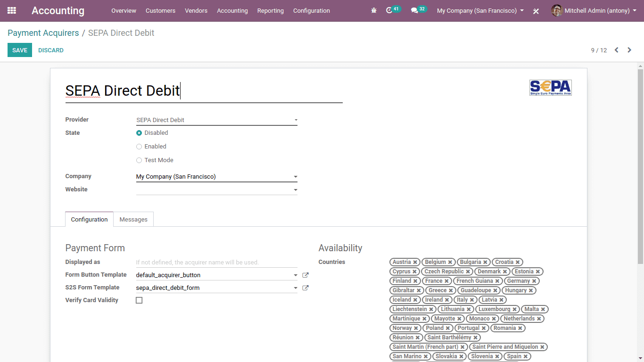
Task: Open Form Button Template external link
Action: click(x=305, y=275)
